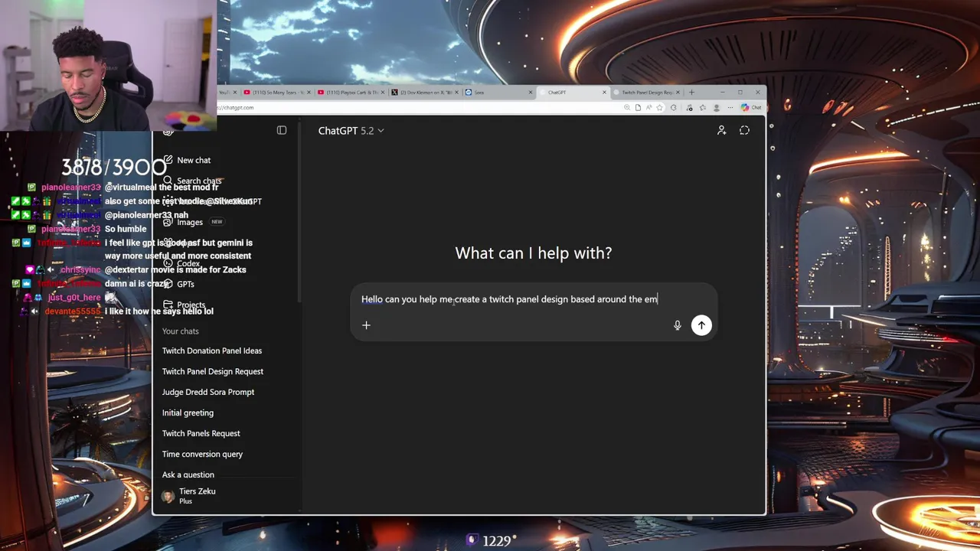Open GPTs from sidebar
The height and width of the screenshot is (551, 980).
coord(185,284)
